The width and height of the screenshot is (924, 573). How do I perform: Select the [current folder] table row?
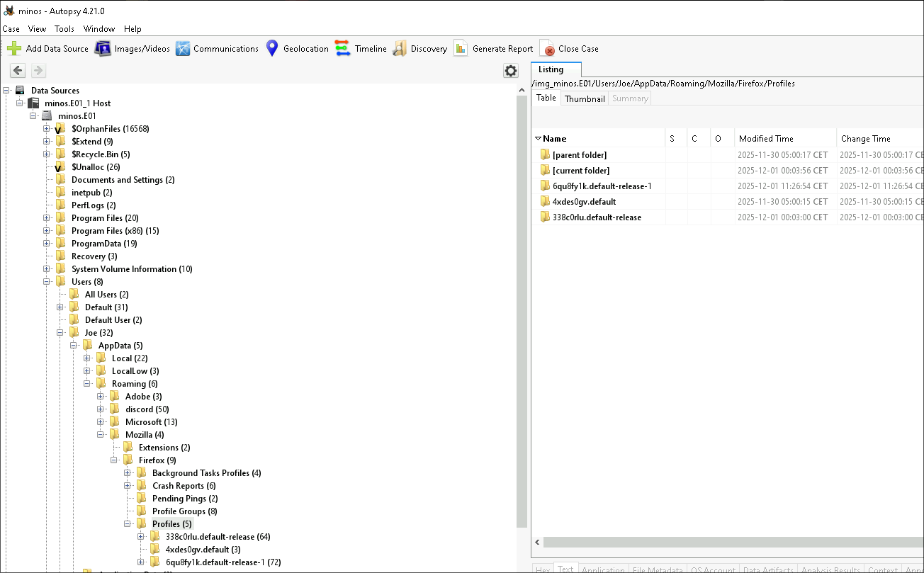pyautogui.click(x=728, y=171)
